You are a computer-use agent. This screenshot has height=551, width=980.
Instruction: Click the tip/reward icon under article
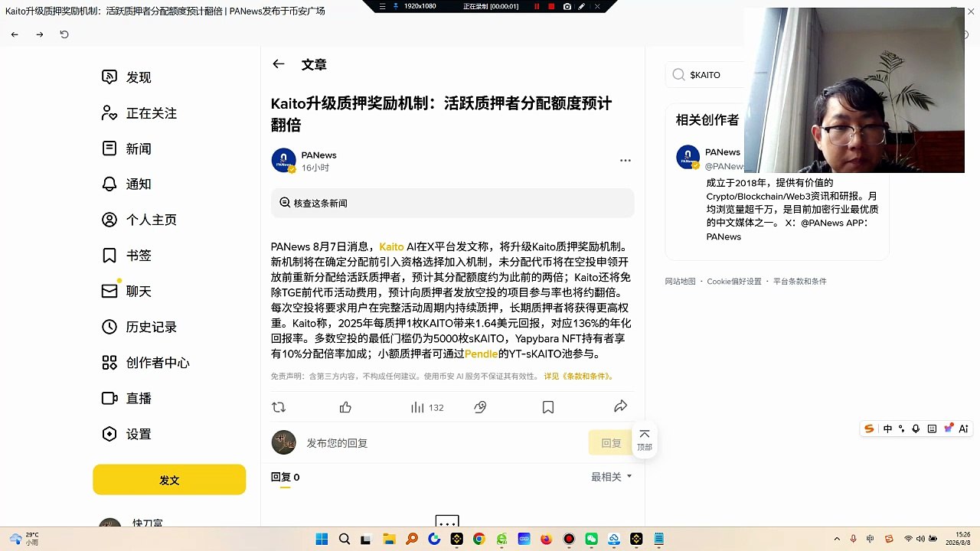coord(480,407)
